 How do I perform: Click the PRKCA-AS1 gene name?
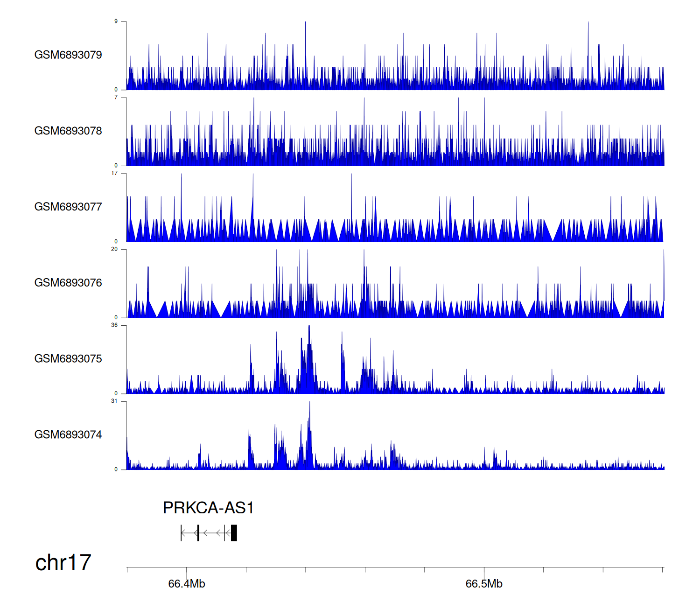(208, 508)
